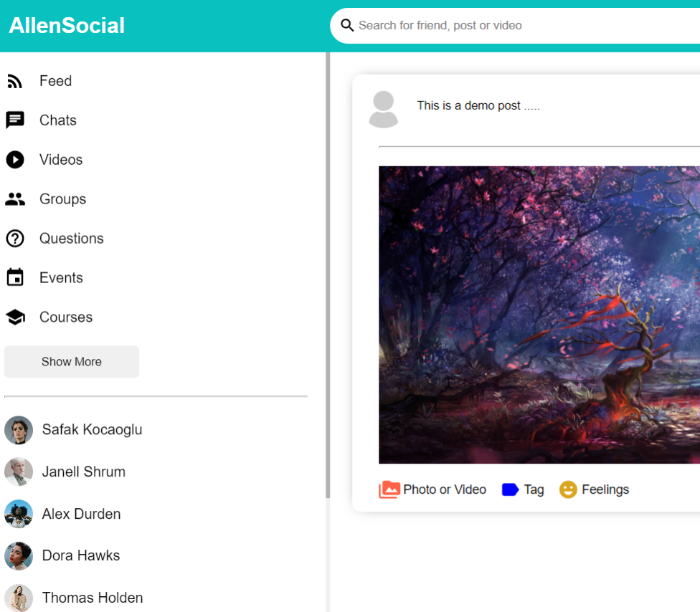The image size is (700, 612).
Task: Click the Videos play circle icon
Action: coord(15,160)
